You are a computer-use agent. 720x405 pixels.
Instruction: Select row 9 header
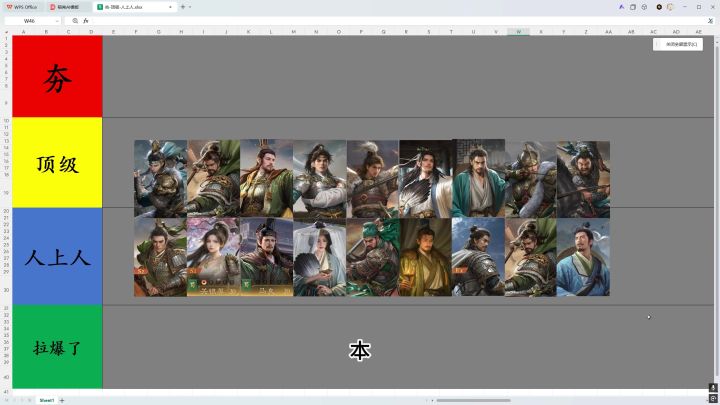tap(6, 103)
